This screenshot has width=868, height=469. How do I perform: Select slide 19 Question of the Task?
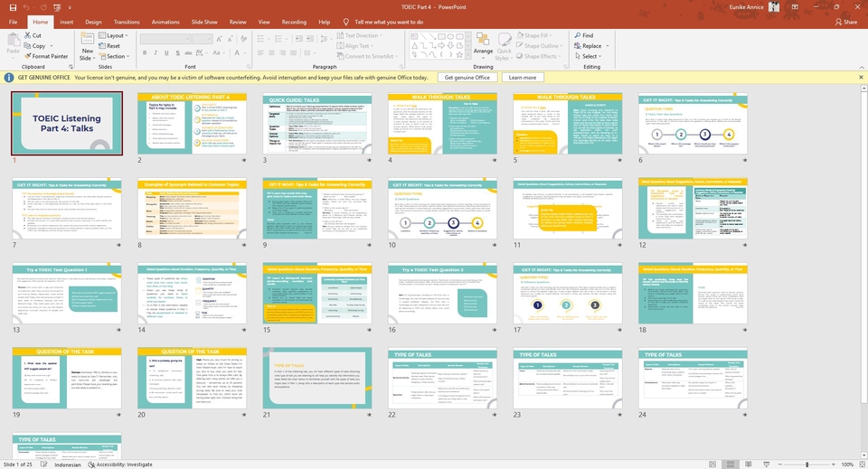67,379
